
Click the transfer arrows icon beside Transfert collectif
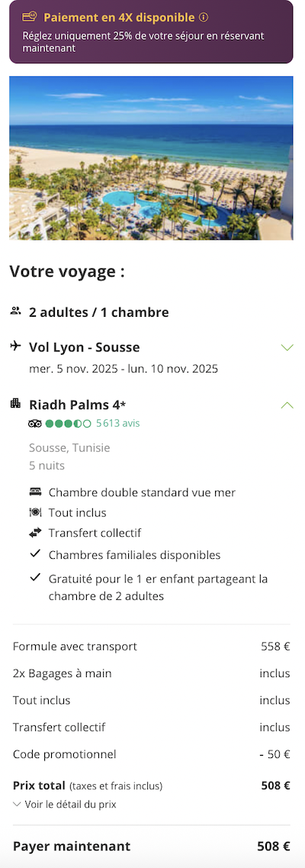[x=35, y=533]
